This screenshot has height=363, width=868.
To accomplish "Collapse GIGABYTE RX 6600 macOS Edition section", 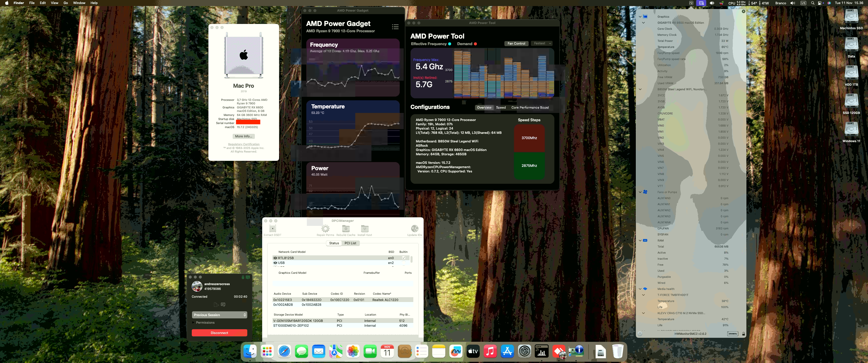I will tap(643, 22).
